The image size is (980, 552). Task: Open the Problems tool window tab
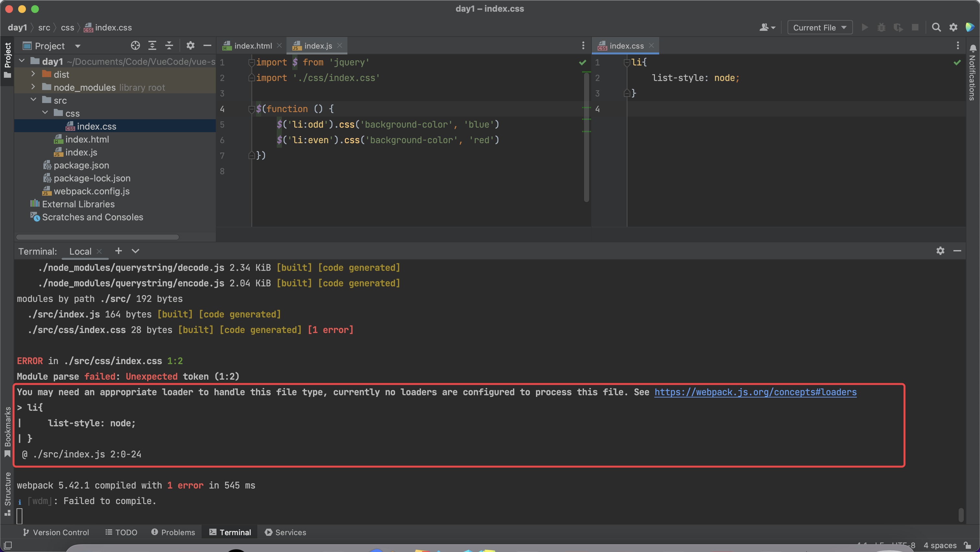click(x=173, y=532)
